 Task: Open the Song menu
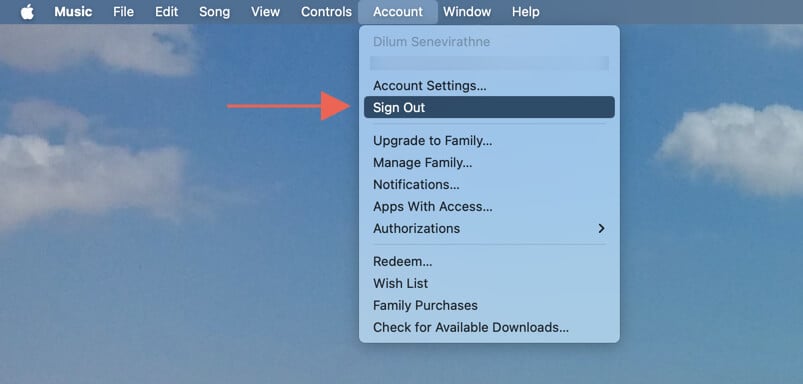coord(215,12)
